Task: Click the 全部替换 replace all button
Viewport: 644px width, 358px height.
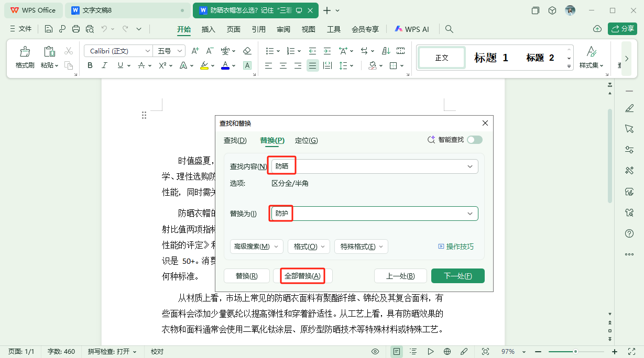Action: coord(303,275)
